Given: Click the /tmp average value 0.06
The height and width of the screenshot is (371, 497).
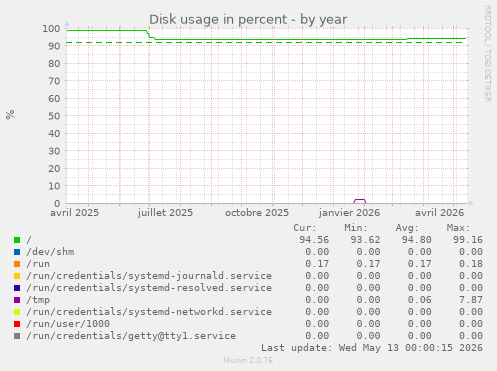Looking at the screenshot, I should pos(420,300).
